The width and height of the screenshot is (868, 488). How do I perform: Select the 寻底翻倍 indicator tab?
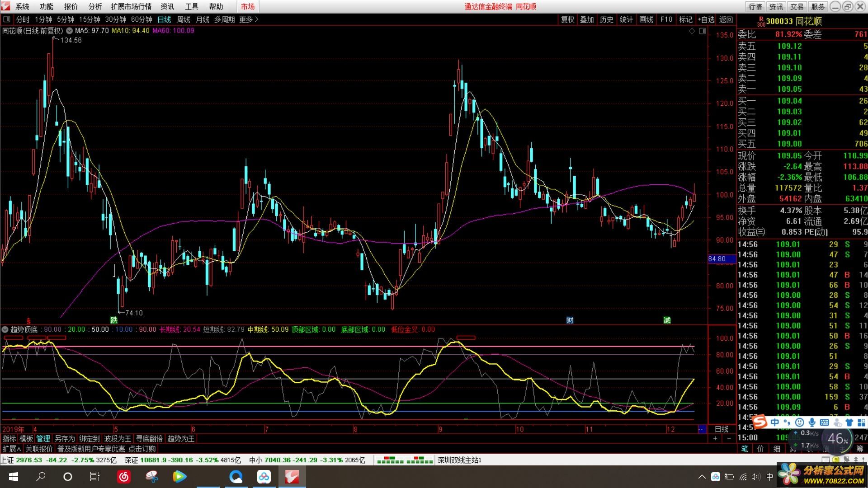tap(149, 439)
